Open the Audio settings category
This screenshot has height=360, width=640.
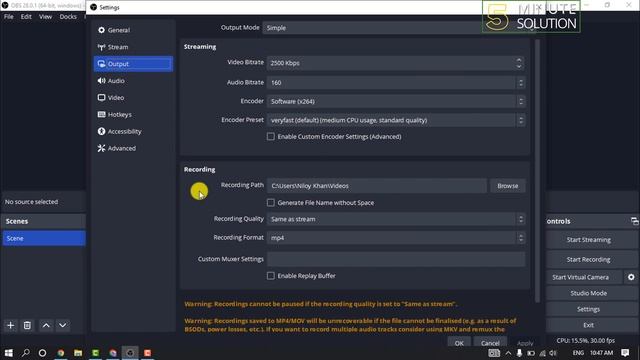(133, 81)
